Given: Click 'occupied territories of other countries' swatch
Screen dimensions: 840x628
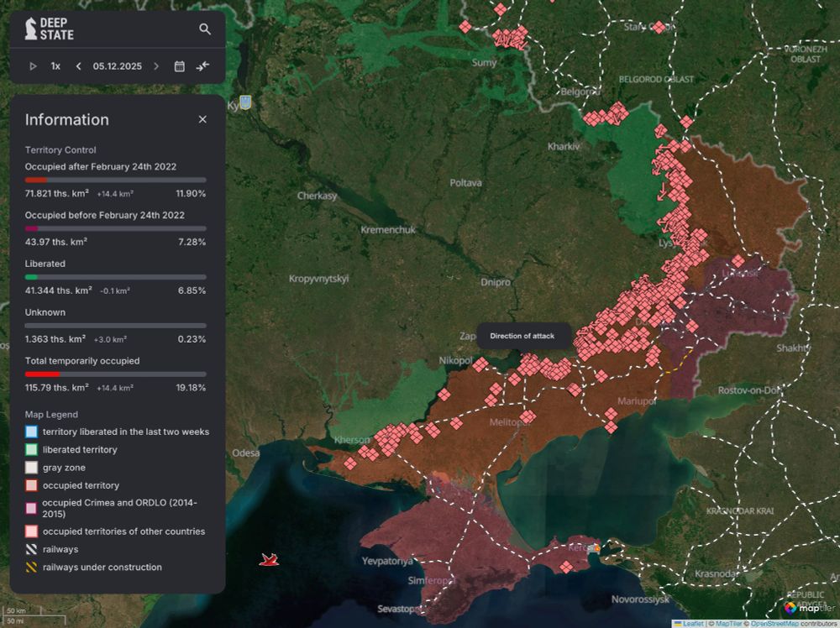Looking at the screenshot, I should (x=32, y=531).
